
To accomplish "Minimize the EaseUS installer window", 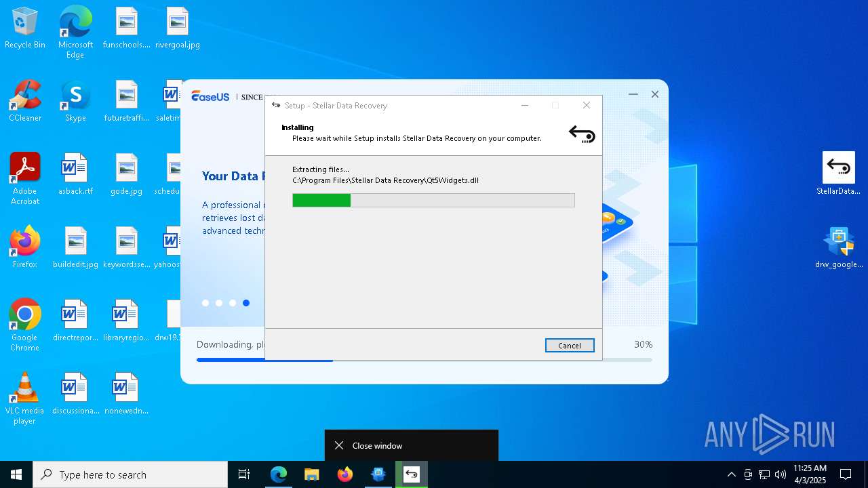I will coord(633,94).
